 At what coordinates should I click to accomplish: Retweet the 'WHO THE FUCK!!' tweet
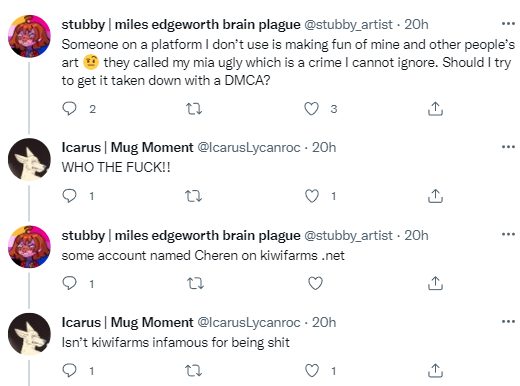194,196
